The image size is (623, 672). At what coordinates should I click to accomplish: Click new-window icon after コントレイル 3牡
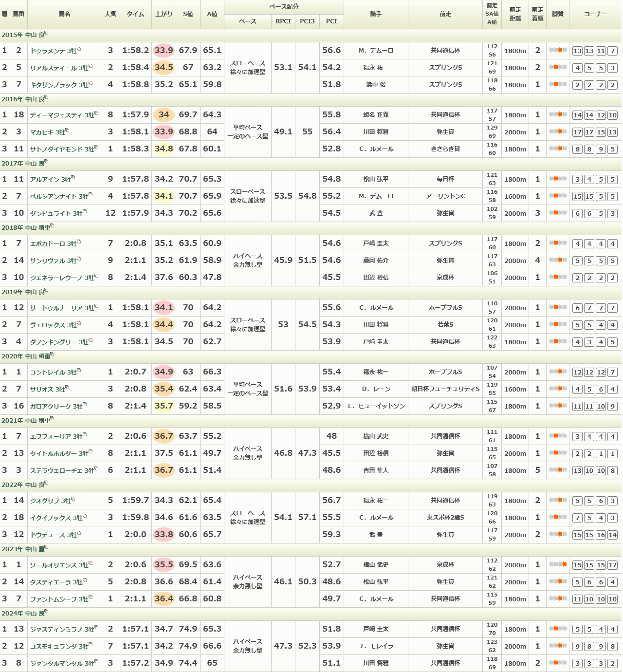[x=79, y=371]
